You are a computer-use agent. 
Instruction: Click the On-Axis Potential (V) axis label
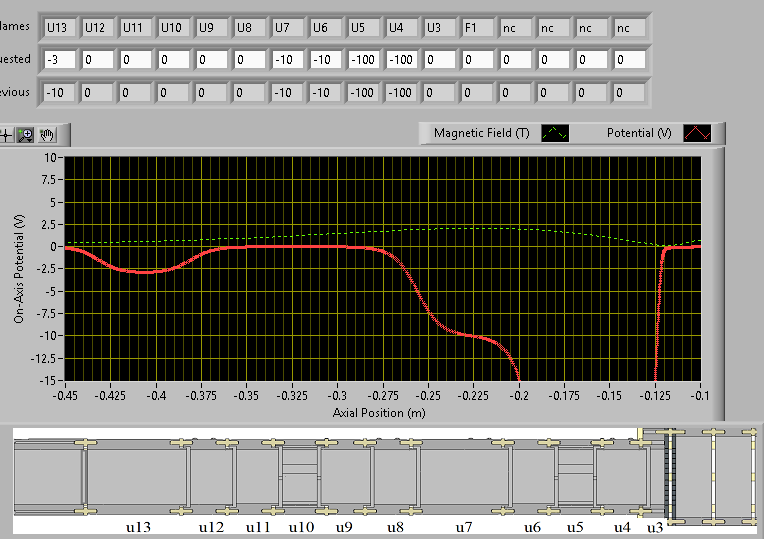coord(19,269)
